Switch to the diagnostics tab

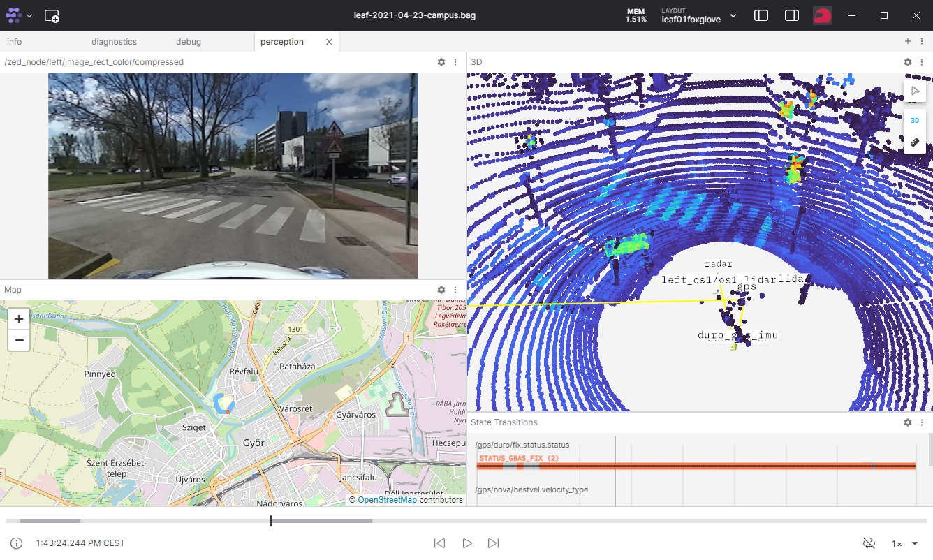pos(114,42)
